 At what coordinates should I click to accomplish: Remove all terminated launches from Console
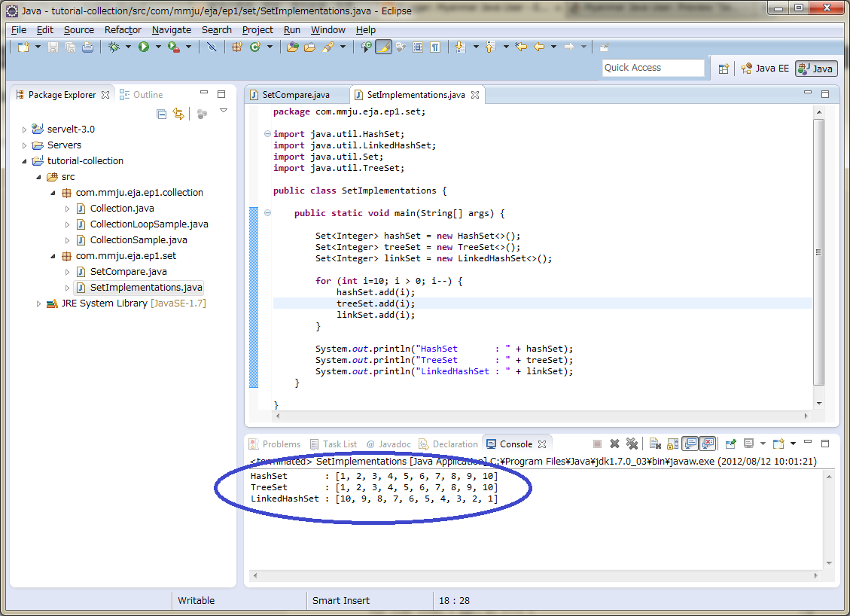[632, 444]
